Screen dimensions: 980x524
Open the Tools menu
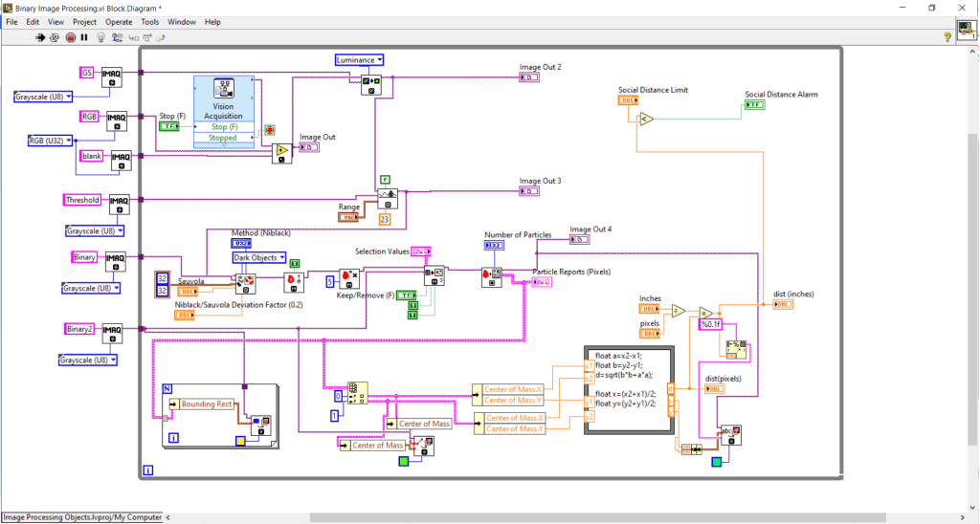[x=150, y=21]
